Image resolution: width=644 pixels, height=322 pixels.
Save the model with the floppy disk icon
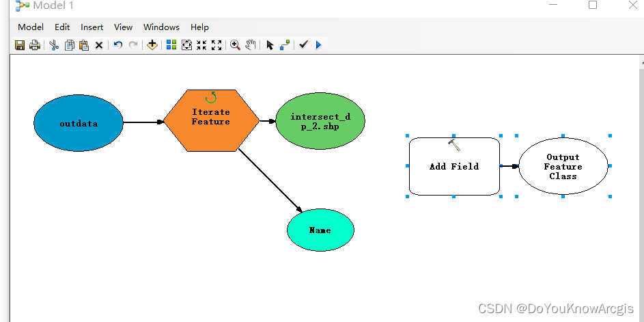tap(20, 45)
